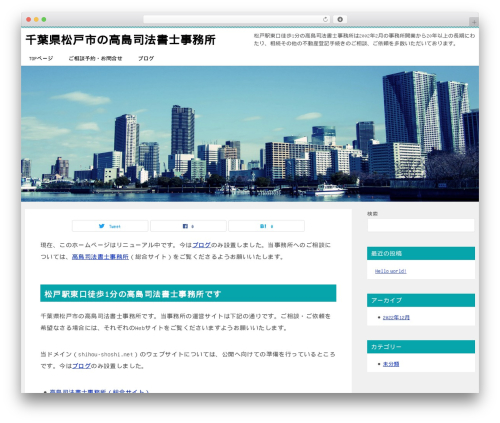This screenshot has width=500, height=423.
Task: Share via the Facebook button
Action: coord(188,226)
